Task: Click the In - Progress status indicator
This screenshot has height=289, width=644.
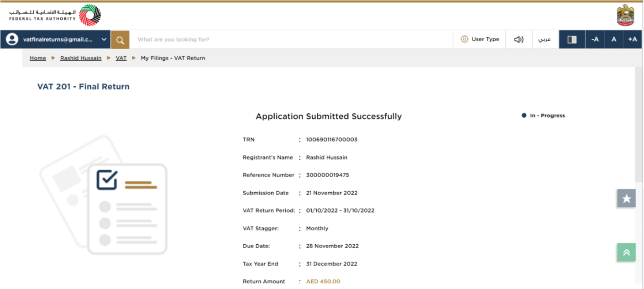Action: (x=544, y=116)
